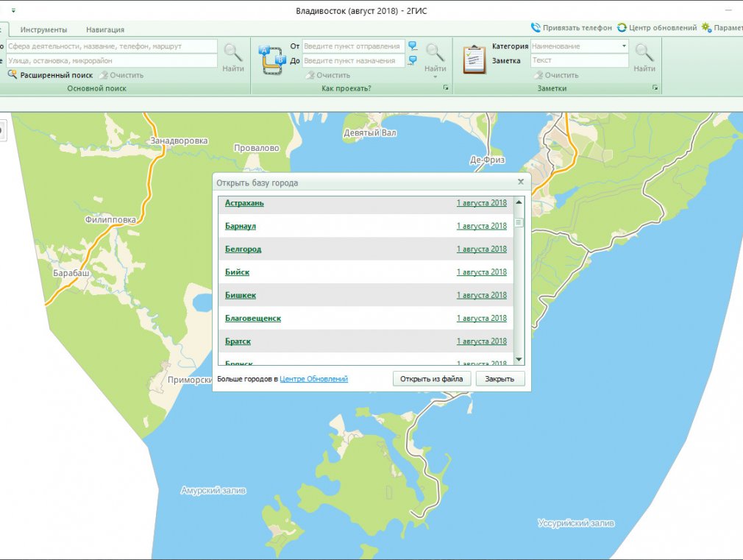Close the Открыть базу города dialog with X
Screen dimensions: 743x560
[x=521, y=182]
